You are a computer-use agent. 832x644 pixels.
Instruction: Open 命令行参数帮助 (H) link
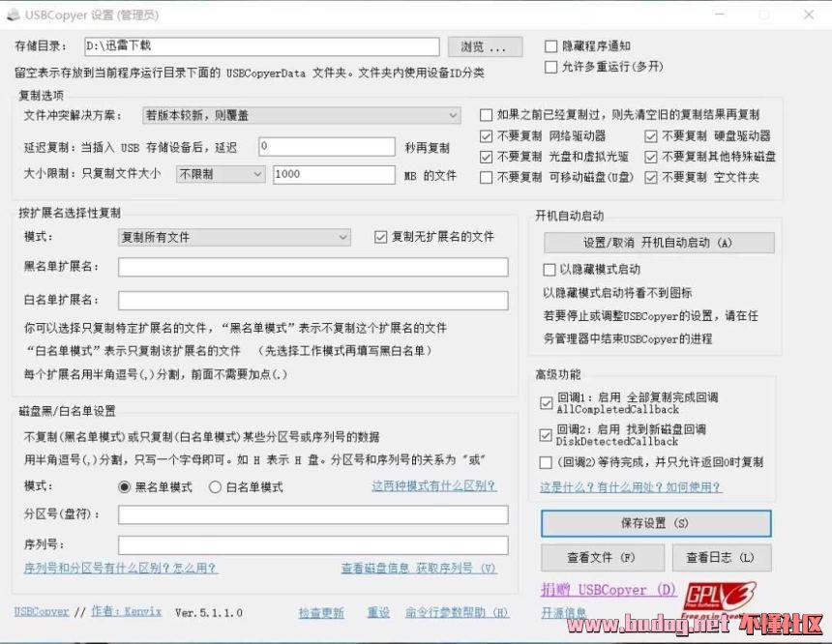[x=457, y=613]
